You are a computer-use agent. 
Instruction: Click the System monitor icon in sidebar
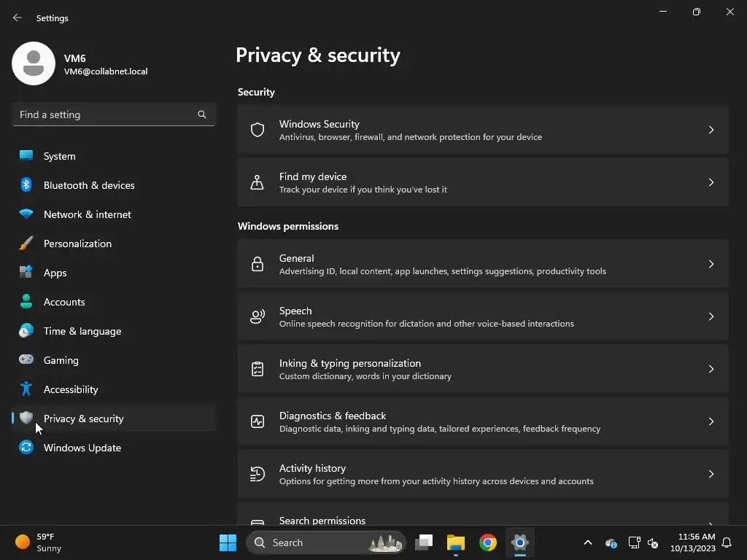[26, 155]
